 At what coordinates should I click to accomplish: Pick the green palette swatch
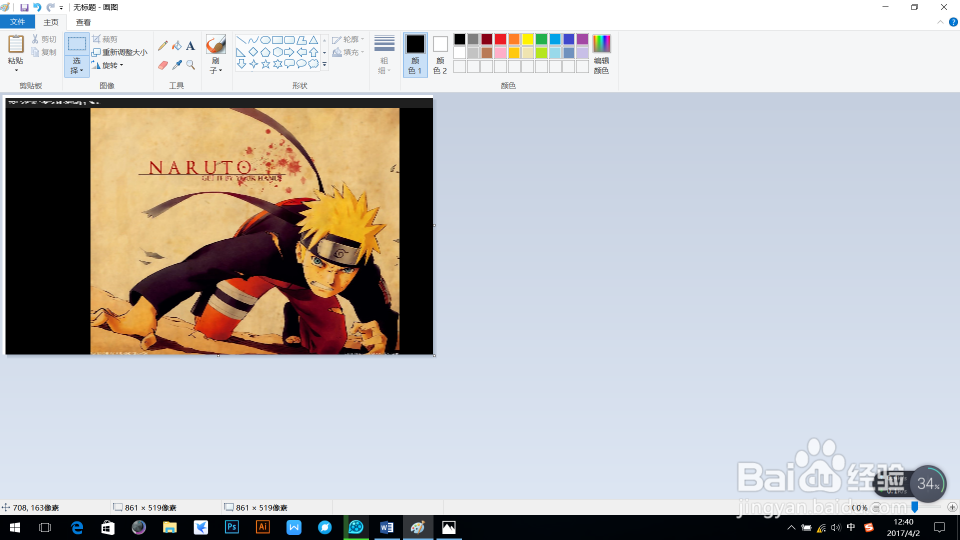pos(541,39)
